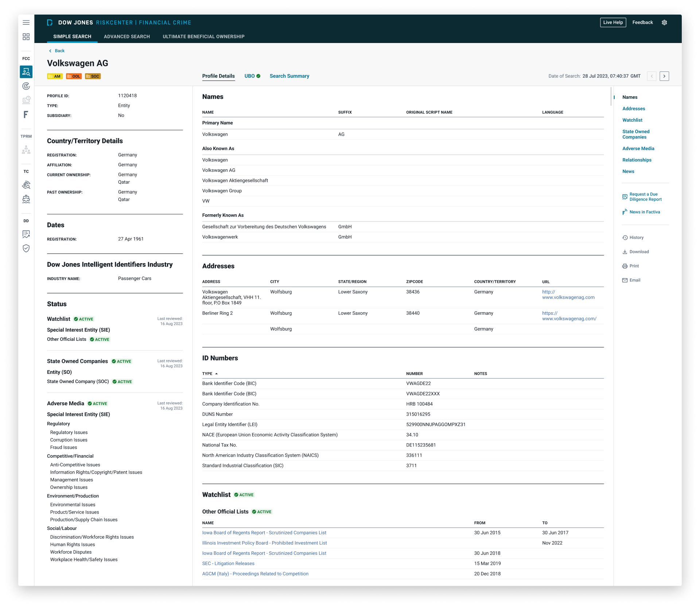700x605 pixels.
Task: Print the profile
Action: 630,266
